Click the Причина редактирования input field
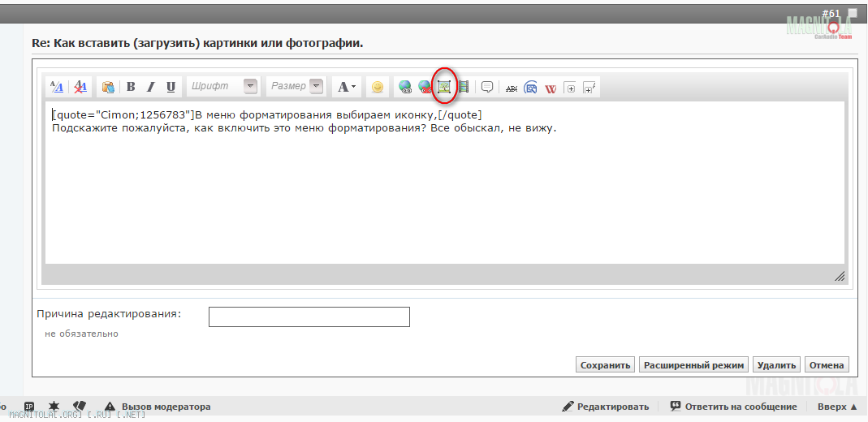This screenshot has height=422, width=868. pos(309,316)
